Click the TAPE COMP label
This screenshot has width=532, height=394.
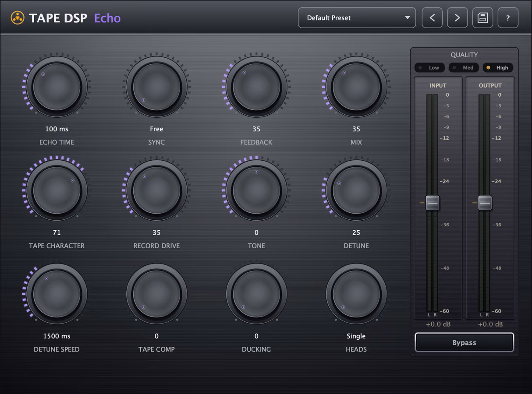pyautogui.click(x=156, y=349)
